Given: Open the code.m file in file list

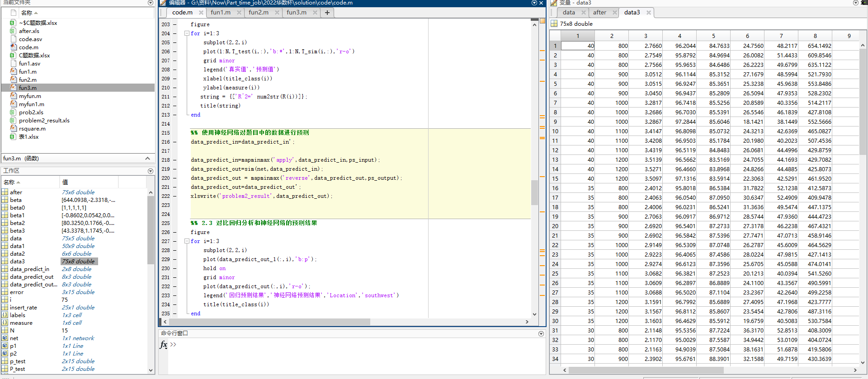Looking at the screenshot, I should [x=28, y=47].
